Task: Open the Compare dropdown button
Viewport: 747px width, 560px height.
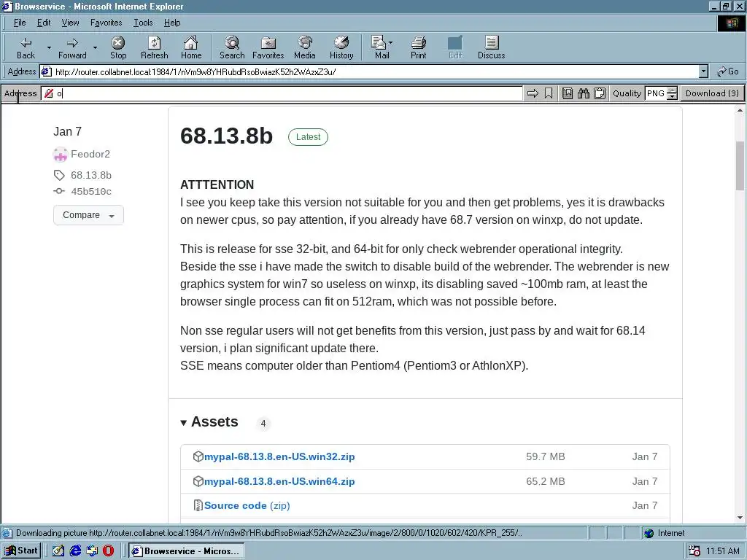Action: pos(88,215)
